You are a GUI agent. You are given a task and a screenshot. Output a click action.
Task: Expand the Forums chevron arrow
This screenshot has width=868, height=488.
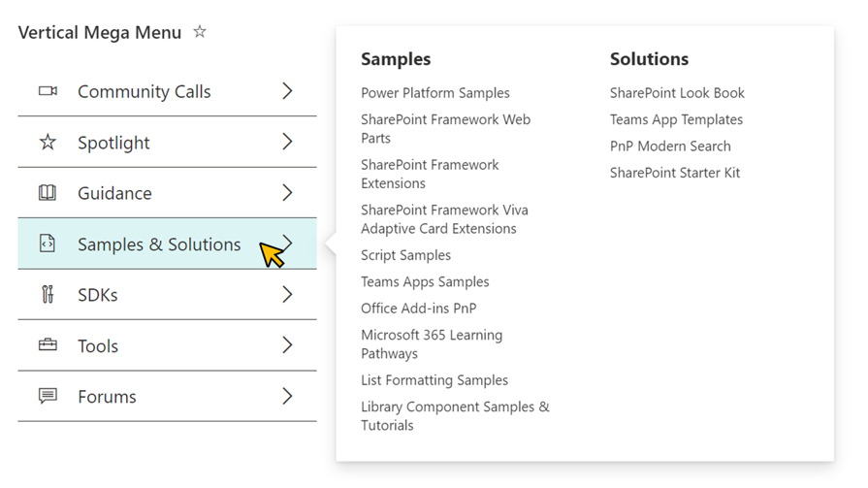click(x=287, y=396)
